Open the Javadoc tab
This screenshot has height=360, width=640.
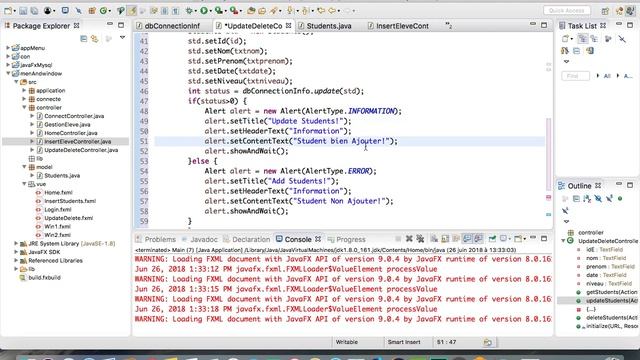(204, 239)
